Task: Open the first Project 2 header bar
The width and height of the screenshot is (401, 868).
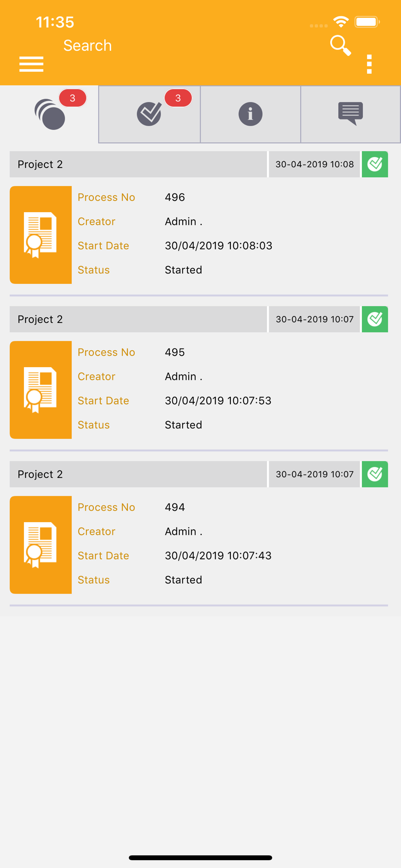Action: coord(138,164)
